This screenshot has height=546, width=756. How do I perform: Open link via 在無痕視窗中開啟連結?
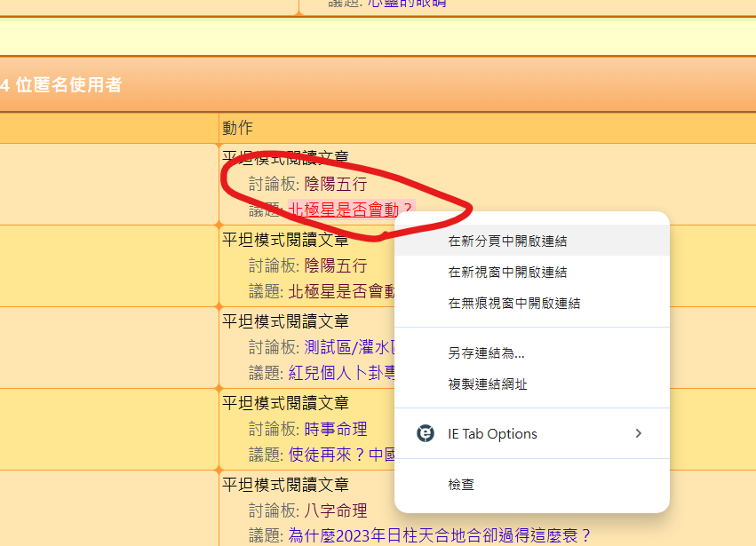513,303
